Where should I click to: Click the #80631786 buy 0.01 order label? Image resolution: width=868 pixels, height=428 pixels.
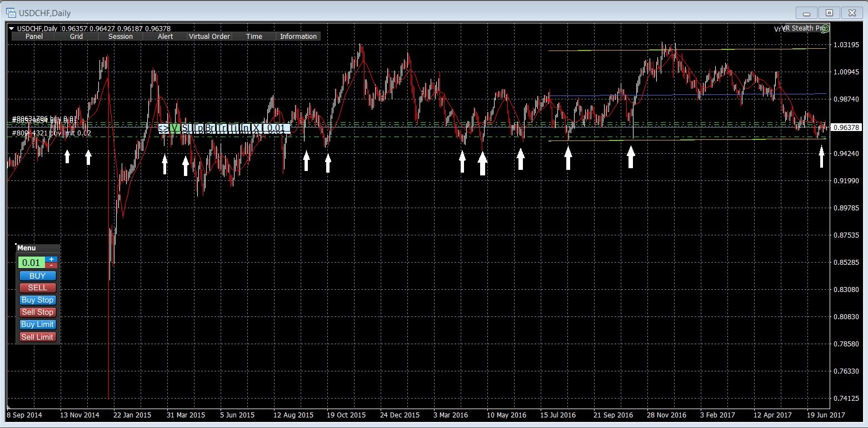click(x=44, y=119)
